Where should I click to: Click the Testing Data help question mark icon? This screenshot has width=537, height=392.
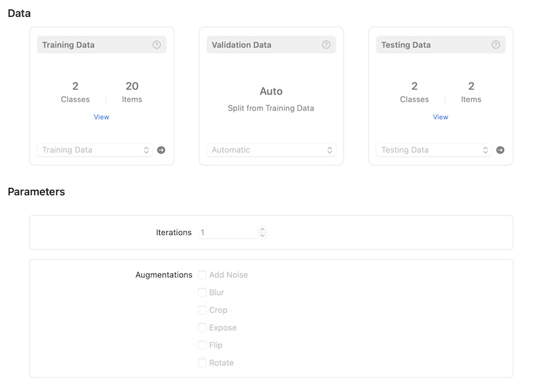[x=495, y=45]
